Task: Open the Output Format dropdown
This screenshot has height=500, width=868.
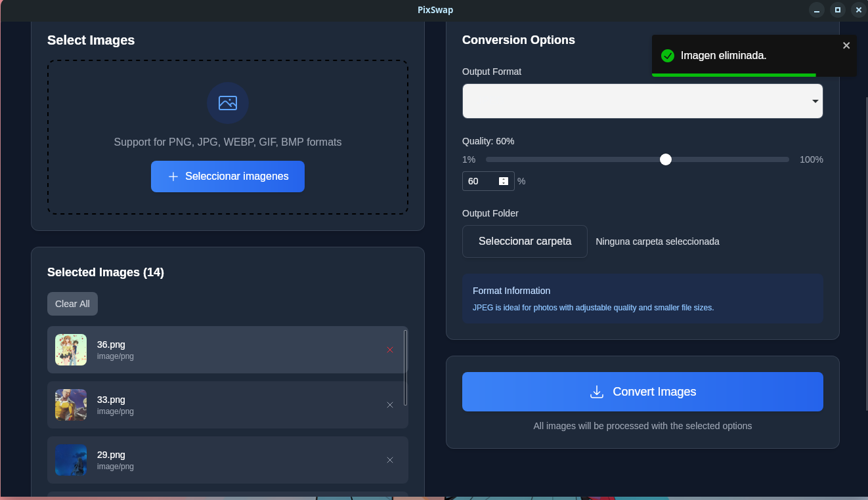Action: click(643, 101)
